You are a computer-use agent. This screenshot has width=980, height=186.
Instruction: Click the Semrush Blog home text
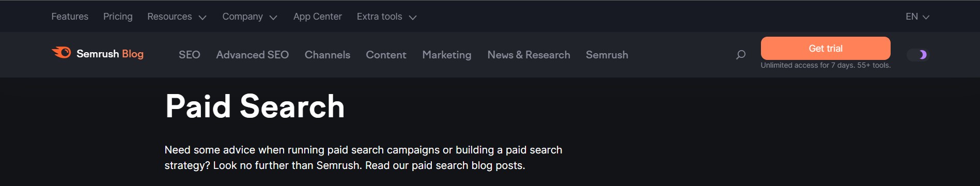pyautogui.click(x=110, y=54)
